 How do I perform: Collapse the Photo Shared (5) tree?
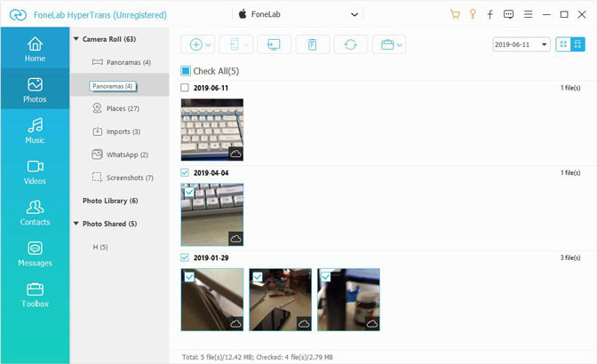pos(76,224)
